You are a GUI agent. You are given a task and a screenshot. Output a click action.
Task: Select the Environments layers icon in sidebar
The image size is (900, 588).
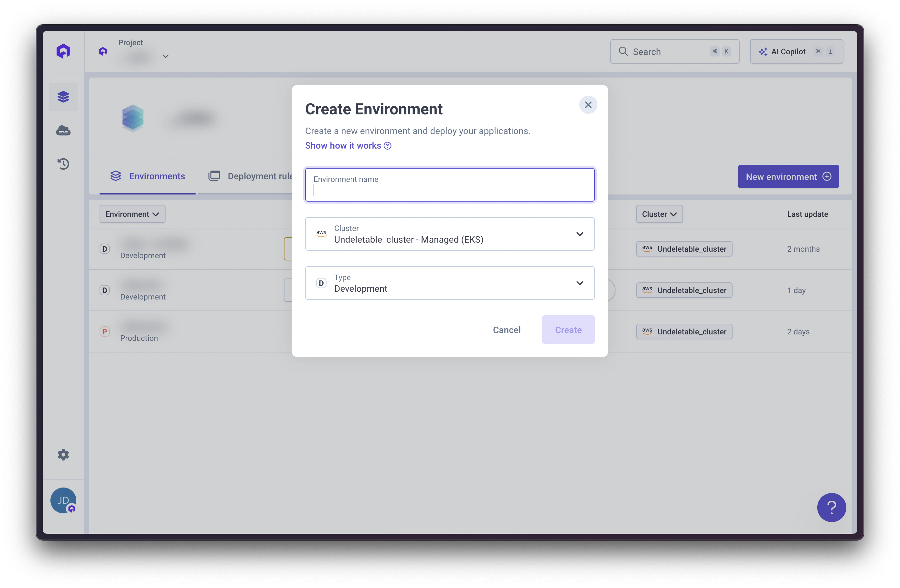click(63, 97)
